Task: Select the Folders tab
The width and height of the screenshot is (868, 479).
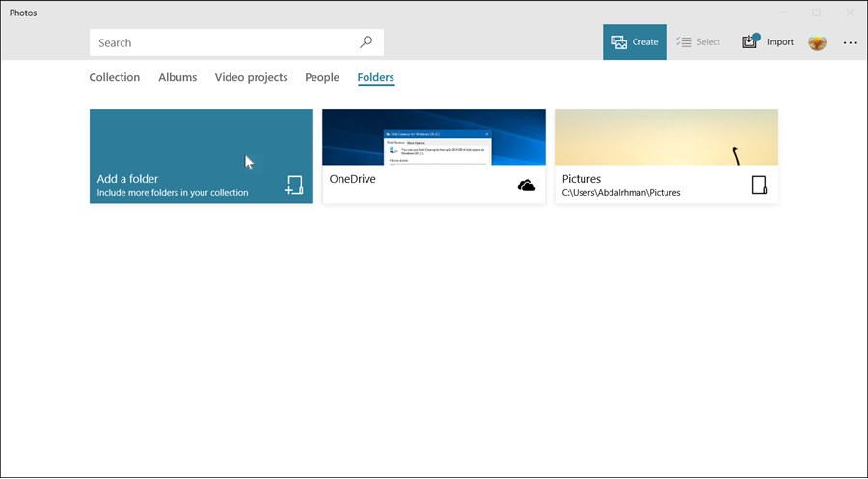Action: (x=376, y=77)
